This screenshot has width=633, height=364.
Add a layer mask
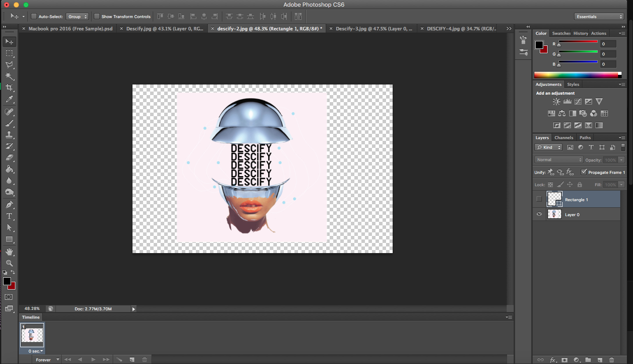[564, 360]
